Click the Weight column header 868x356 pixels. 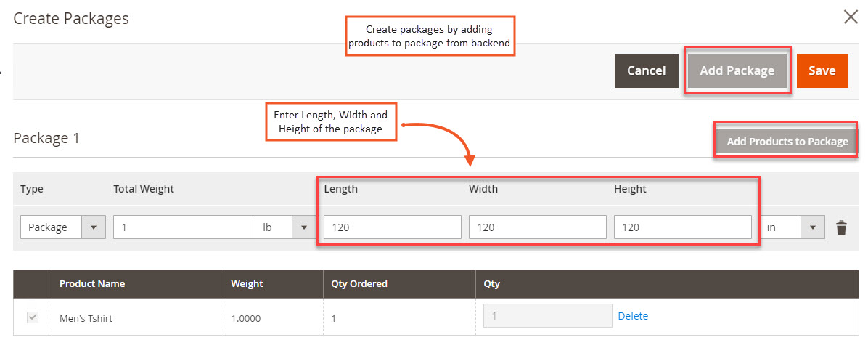247,284
